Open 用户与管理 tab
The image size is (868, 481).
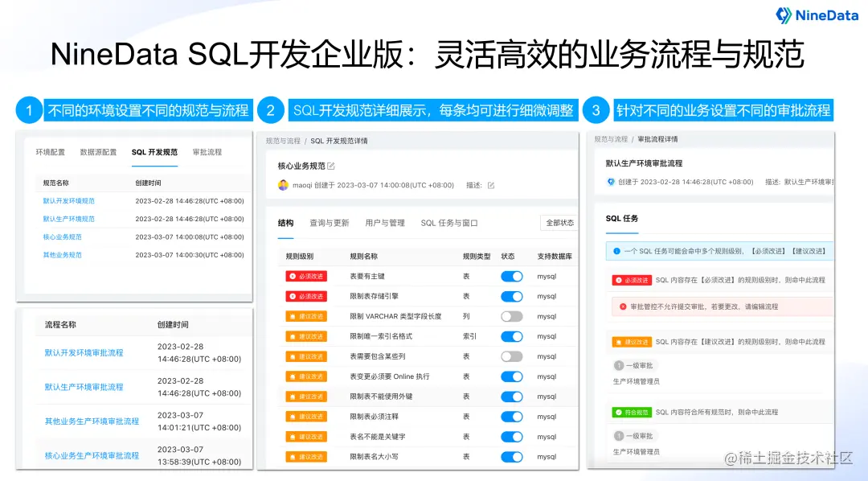click(385, 223)
